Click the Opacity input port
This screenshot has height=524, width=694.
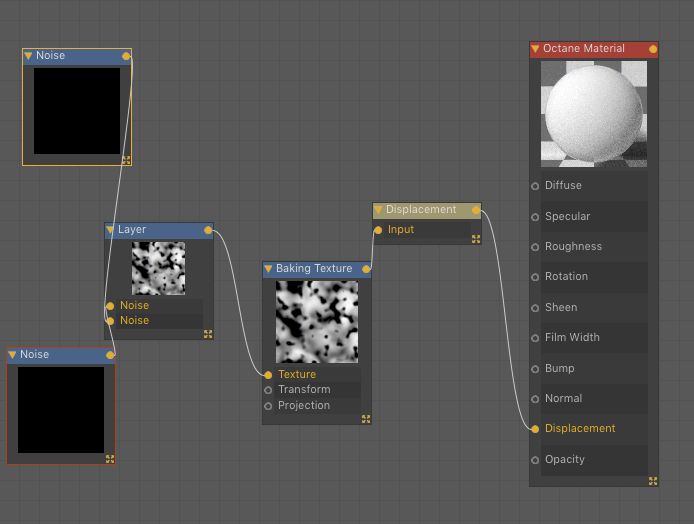[535, 460]
